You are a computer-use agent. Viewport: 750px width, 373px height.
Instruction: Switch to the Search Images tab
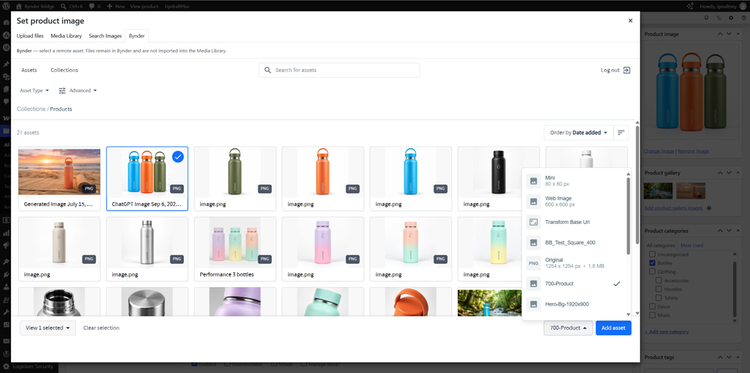pyautogui.click(x=105, y=36)
